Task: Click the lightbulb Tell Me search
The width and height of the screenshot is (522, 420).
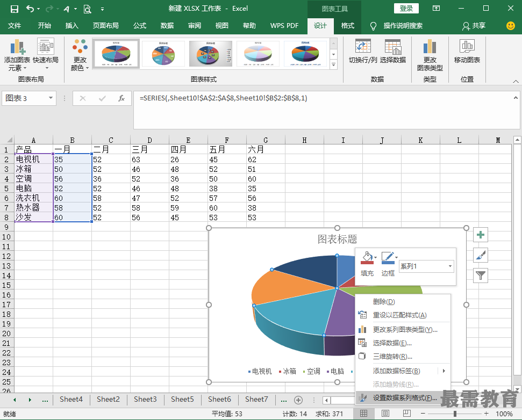Action: point(373,26)
